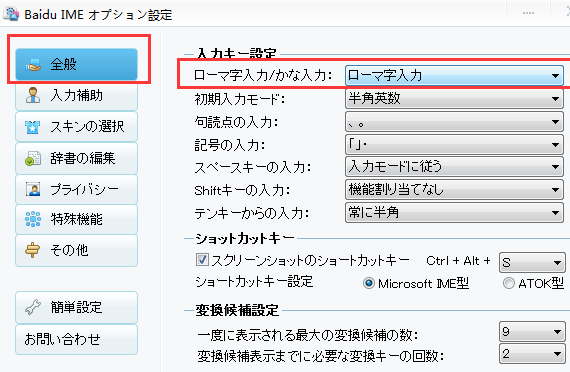This screenshot has height=372, width=570.
Task: Expand the 初期入力モード dropdown showing 半角英数
Action: click(454, 99)
